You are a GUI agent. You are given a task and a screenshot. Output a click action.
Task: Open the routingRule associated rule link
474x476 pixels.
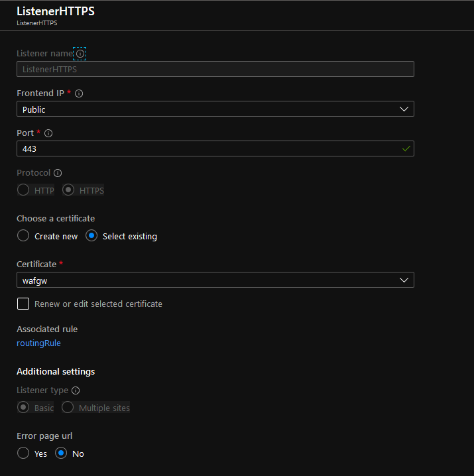(x=38, y=343)
